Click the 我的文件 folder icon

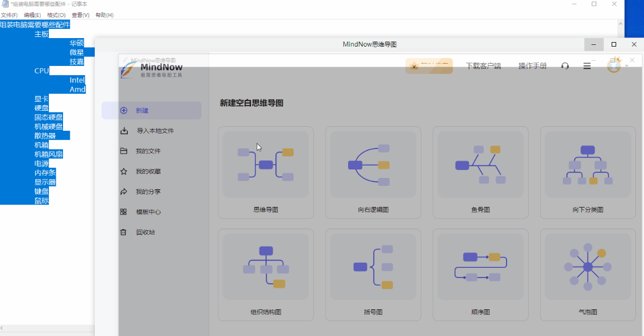pos(124,151)
